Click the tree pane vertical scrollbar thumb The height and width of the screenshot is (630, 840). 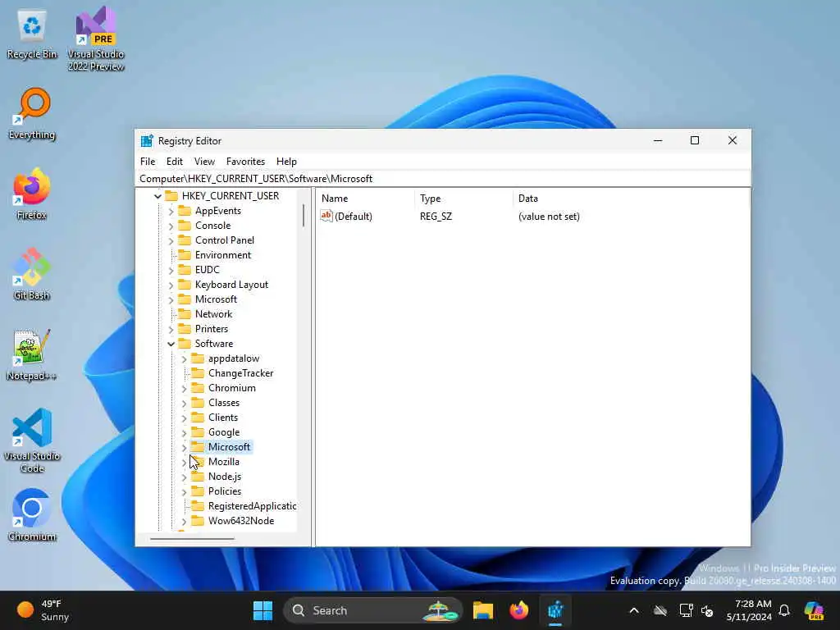pyautogui.click(x=304, y=216)
